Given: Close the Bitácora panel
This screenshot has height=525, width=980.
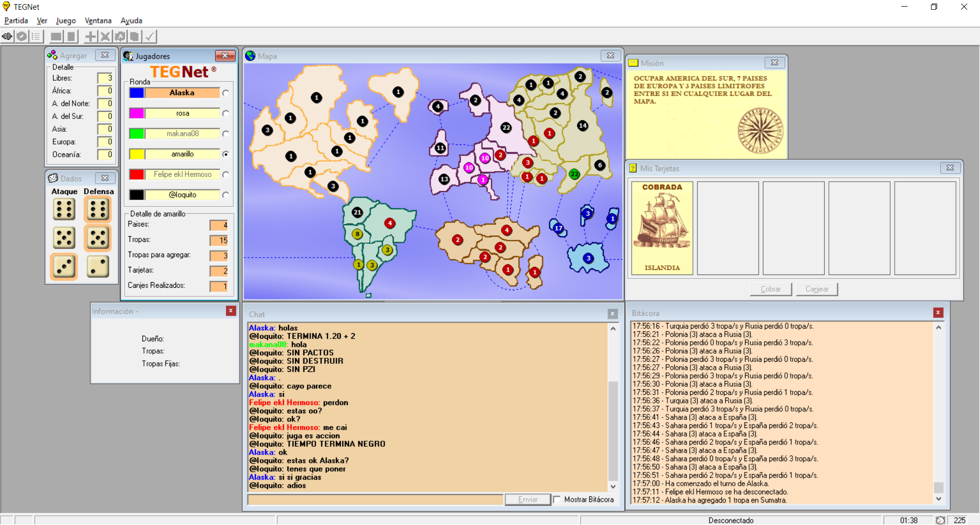Looking at the screenshot, I should pos(938,313).
